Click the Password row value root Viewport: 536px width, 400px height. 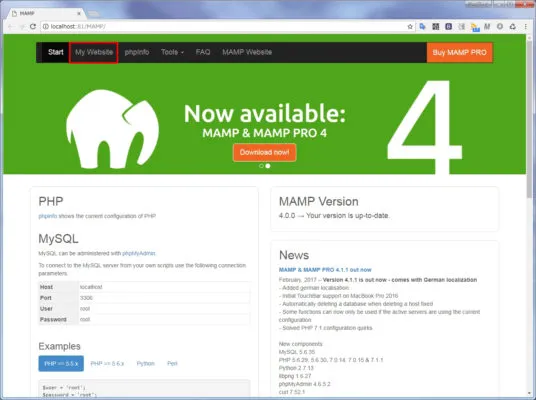[85, 319]
